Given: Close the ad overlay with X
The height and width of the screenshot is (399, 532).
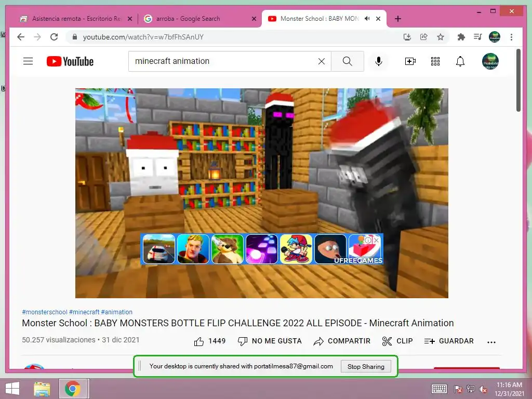Looking at the screenshot, I should coord(376,240).
